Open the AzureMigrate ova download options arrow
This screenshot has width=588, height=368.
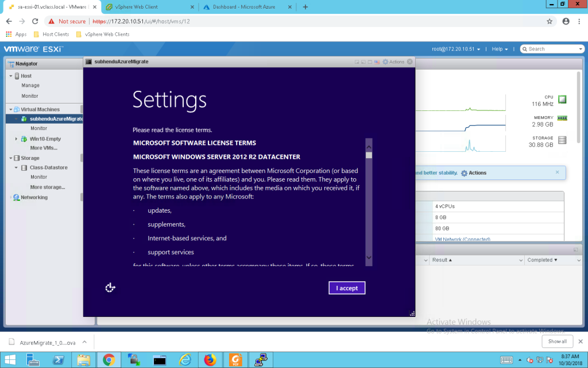coord(84,342)
